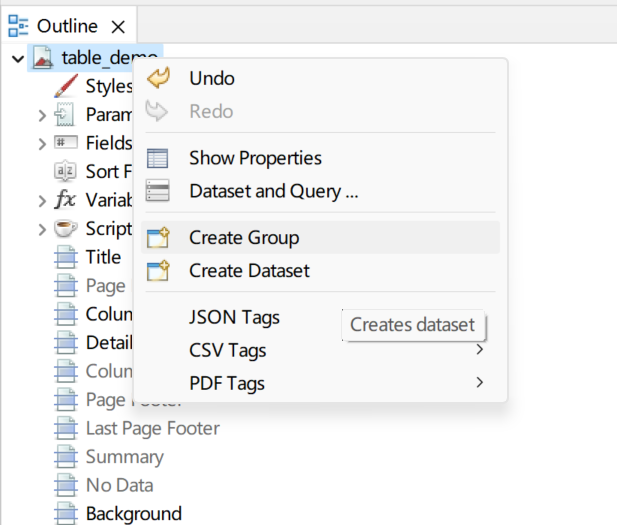Click the Create Dataset icon
This screenshot has width=617, height=525.
158,271
